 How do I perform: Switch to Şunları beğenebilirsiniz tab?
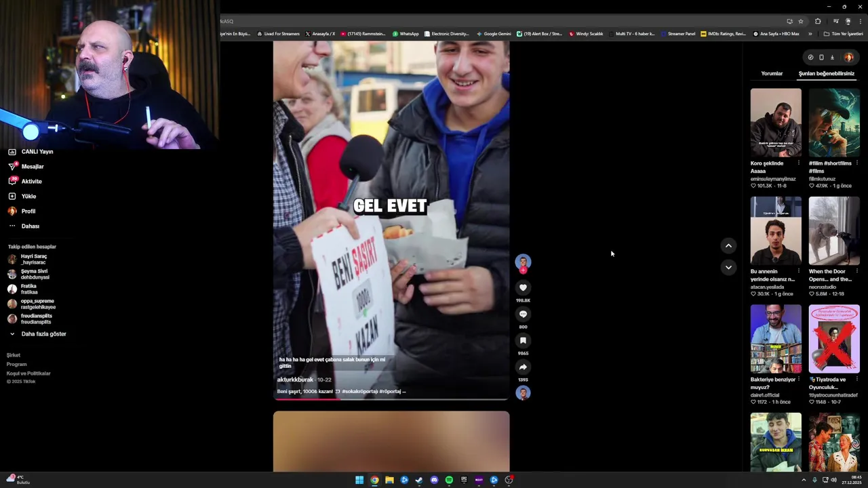tap(827, 73)
